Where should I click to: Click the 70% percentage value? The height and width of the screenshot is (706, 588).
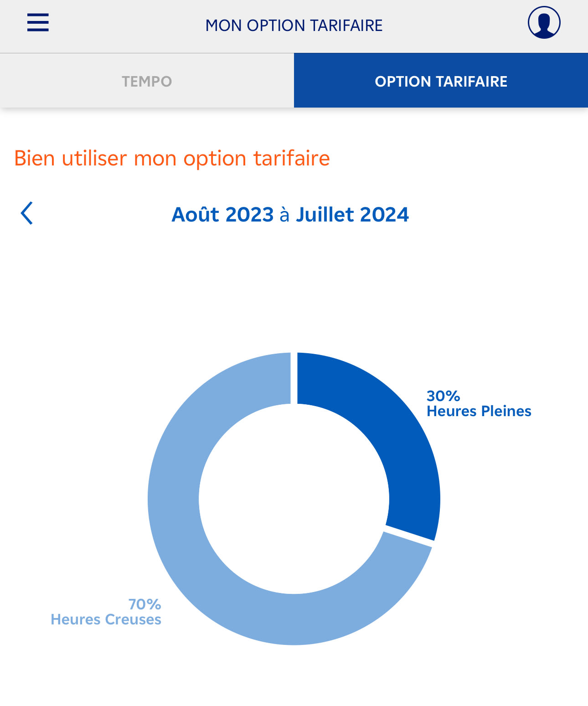(144, 604)
